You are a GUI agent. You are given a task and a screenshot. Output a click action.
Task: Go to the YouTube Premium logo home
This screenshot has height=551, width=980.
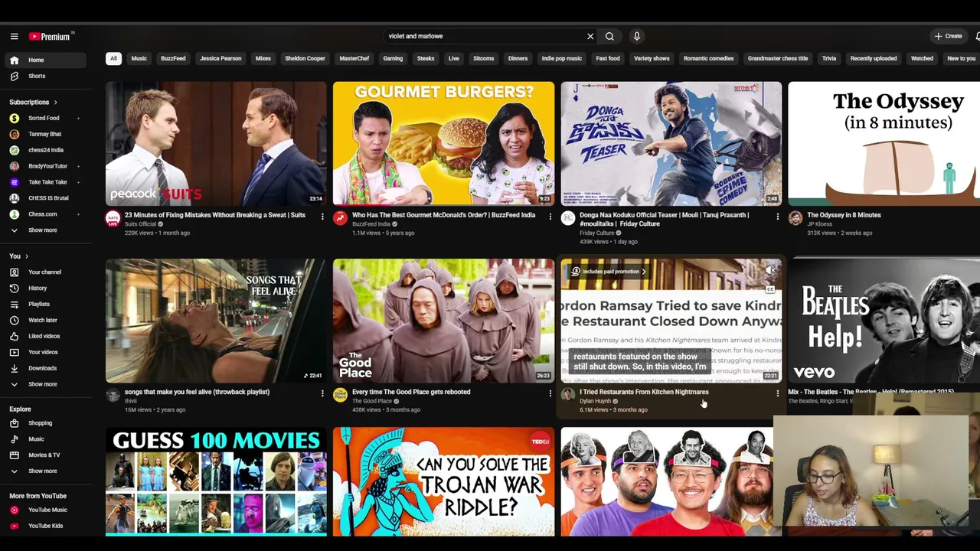pos(51,36)
